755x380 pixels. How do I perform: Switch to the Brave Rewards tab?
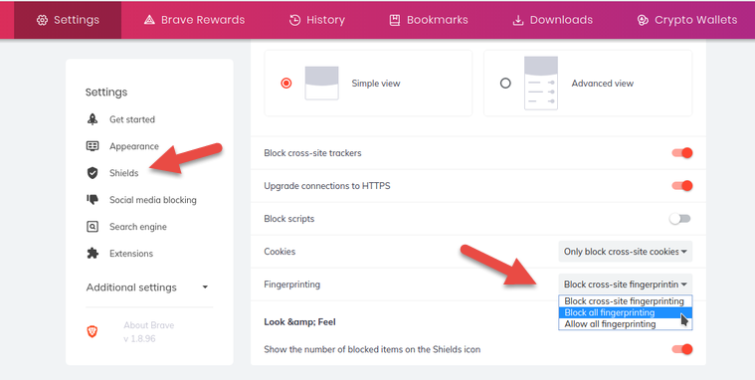(x=195, y=20)
